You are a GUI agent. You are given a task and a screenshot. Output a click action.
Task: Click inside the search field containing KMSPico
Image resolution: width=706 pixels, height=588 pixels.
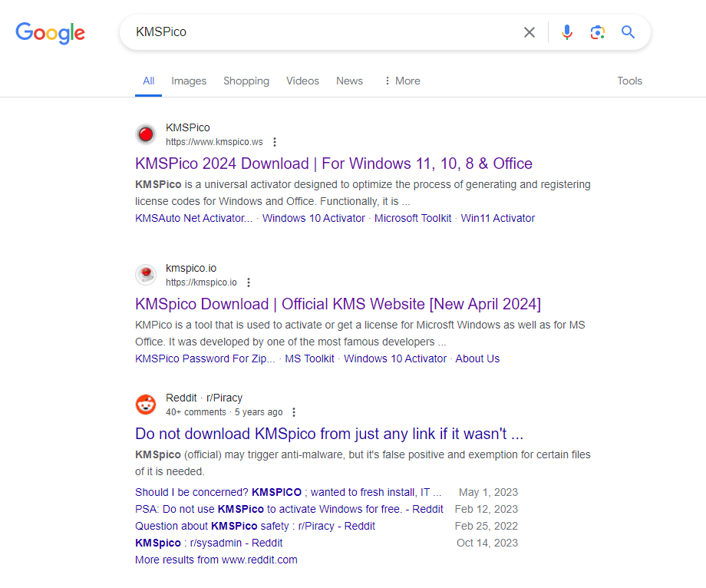[322, 32]
